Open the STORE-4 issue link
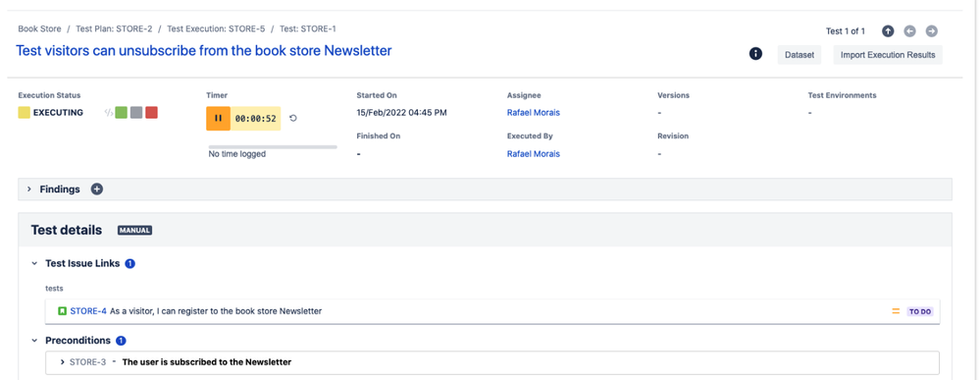 (88, 310)
